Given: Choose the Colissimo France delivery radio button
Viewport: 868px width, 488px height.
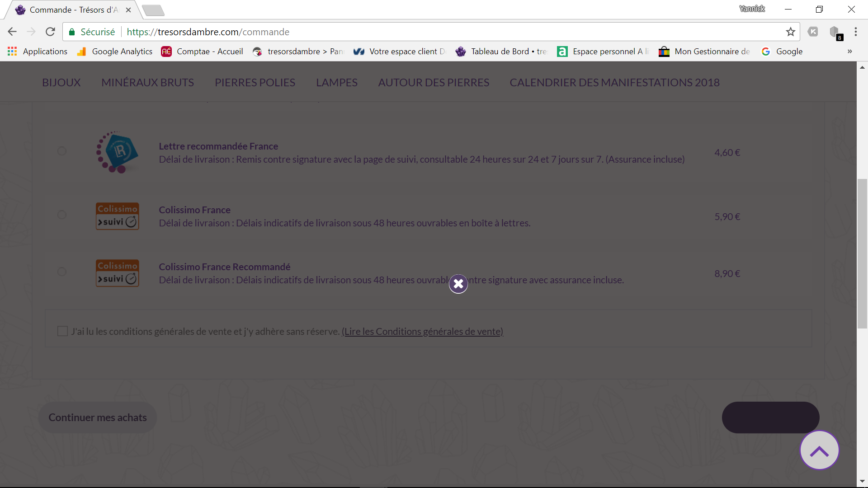Looking at the screenshot, I should click(x=62, y=215).
